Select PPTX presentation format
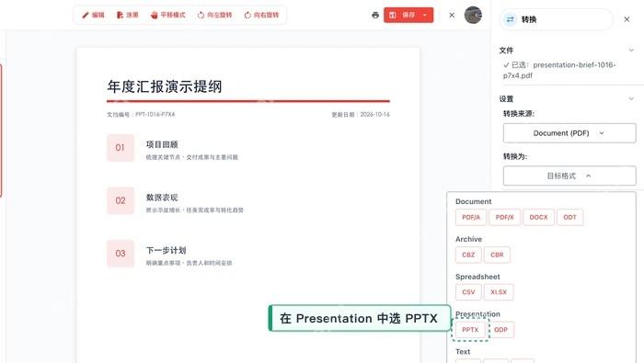This screenshot has width=644, height=363. click(x=470, y=330)
